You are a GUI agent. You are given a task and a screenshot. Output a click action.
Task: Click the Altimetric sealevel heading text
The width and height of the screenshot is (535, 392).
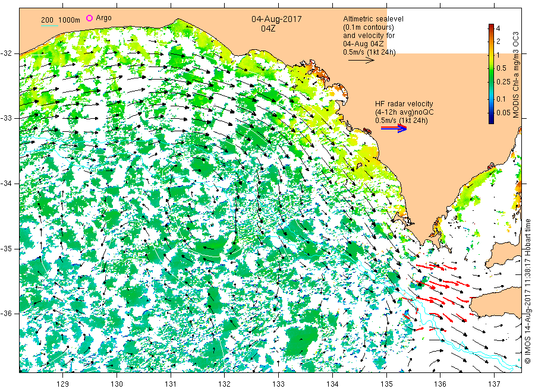tap(373, 19)
